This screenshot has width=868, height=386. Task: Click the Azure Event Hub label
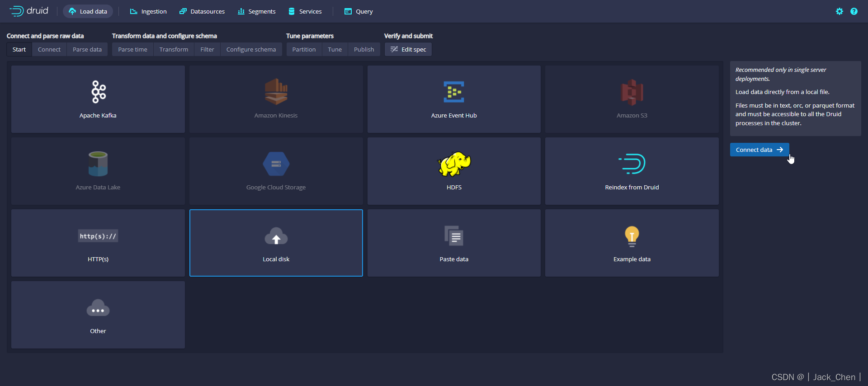click(454, 116)
